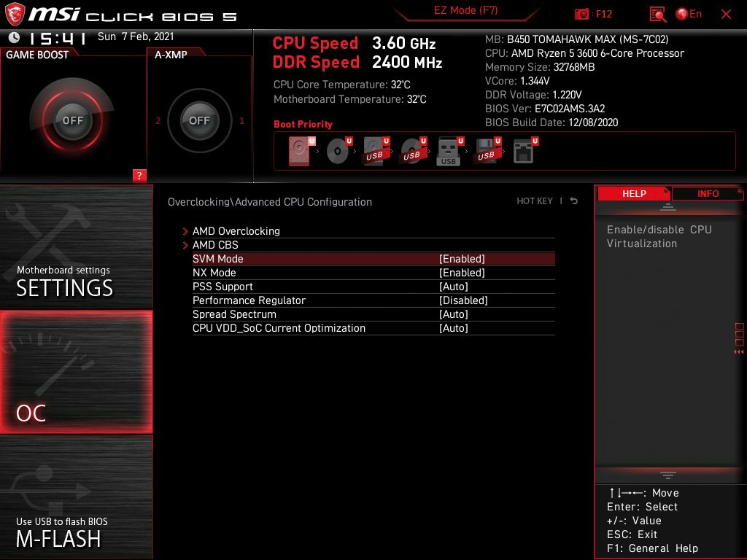The width and height of the screenshot is (747, 560).
Task: Open the M-FLASH section
Action: [x=76, y=497]
